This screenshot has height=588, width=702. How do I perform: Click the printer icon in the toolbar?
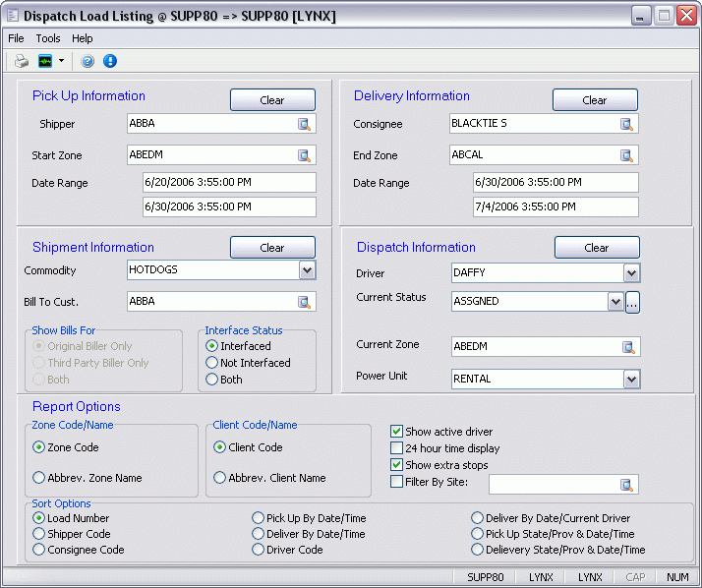22,61
